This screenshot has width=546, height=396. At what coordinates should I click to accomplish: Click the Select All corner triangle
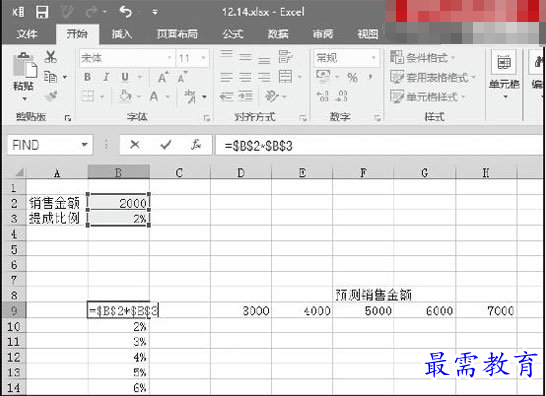coord(19,172)
